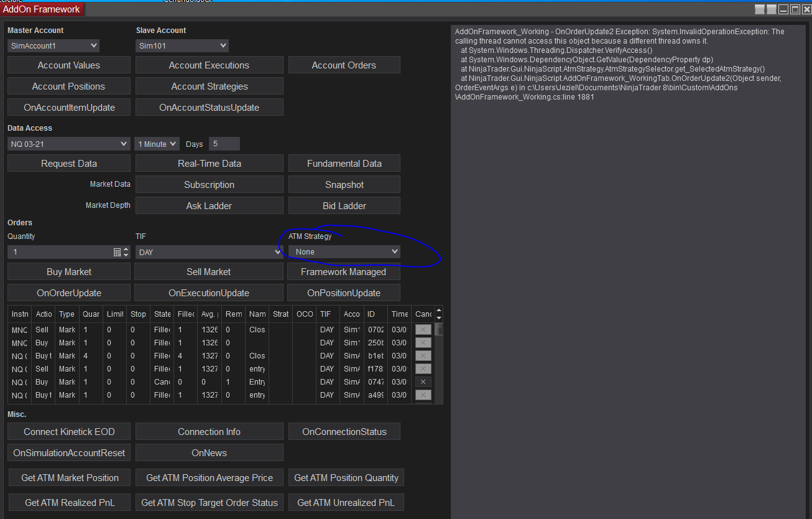Viewport: 812px width, 519px height.
Task: Show the Bid Ladder
Action: click(344, 206)
